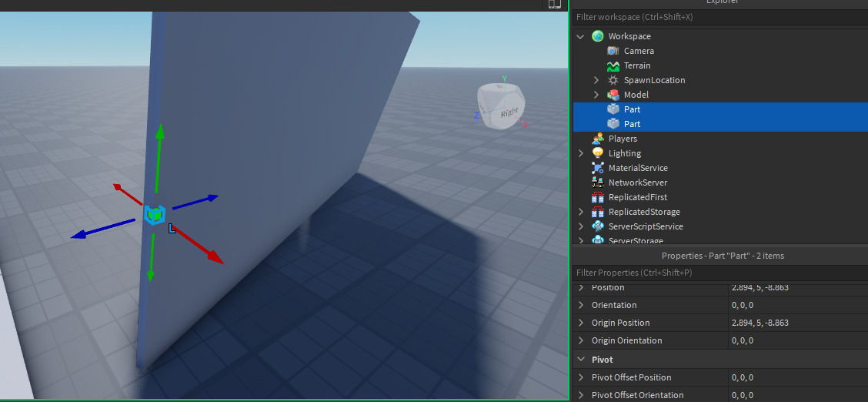868x402 pixels.
Task: Click the Origin Position value field
Action: (798, 323)
